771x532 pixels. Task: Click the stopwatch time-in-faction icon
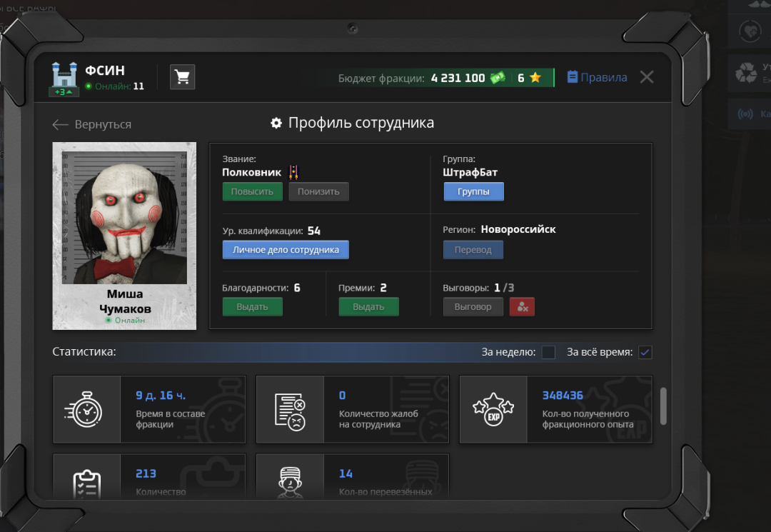click(x=84, y=410)
